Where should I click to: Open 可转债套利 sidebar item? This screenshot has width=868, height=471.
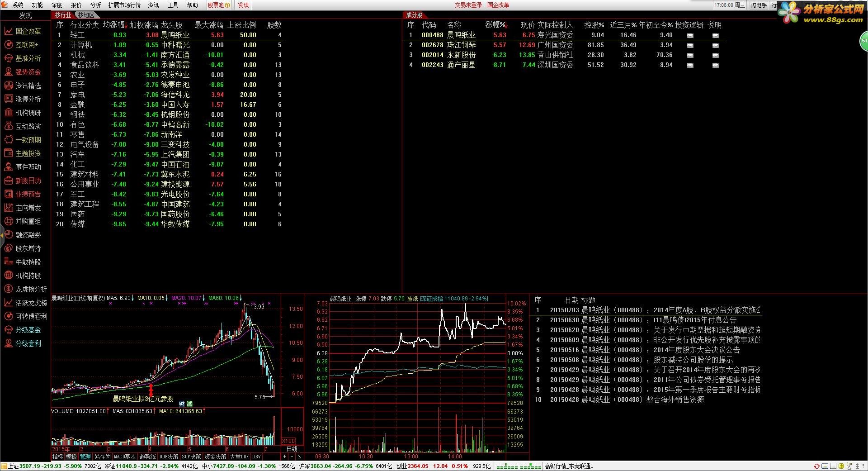click(25, 316)
